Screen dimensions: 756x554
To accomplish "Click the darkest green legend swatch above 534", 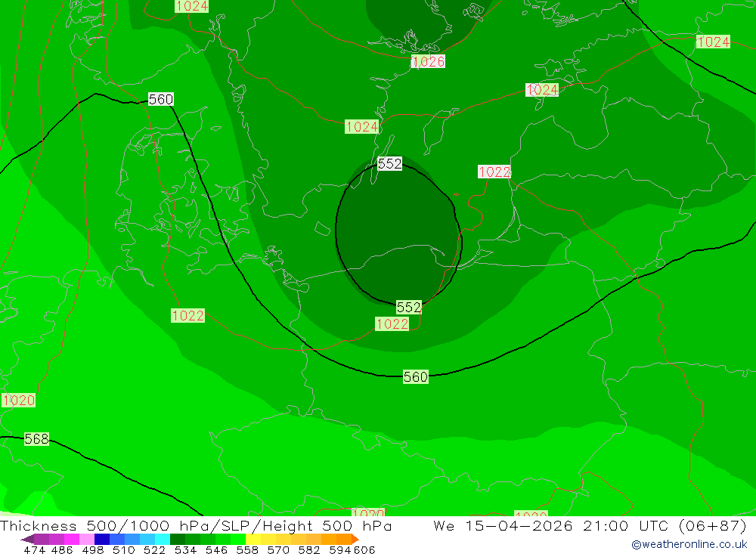I will (178, 539).
